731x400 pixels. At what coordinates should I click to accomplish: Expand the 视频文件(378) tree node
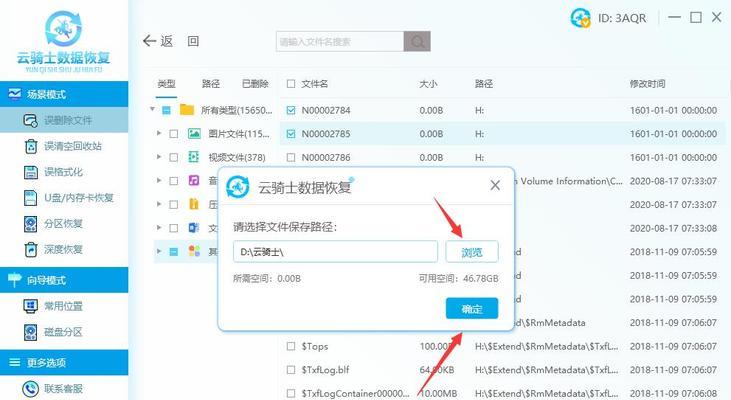click(159, 157)
